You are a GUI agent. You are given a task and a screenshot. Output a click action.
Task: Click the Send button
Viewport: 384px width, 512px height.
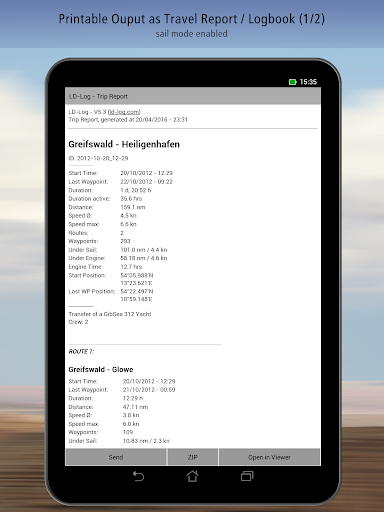(116, 457)
